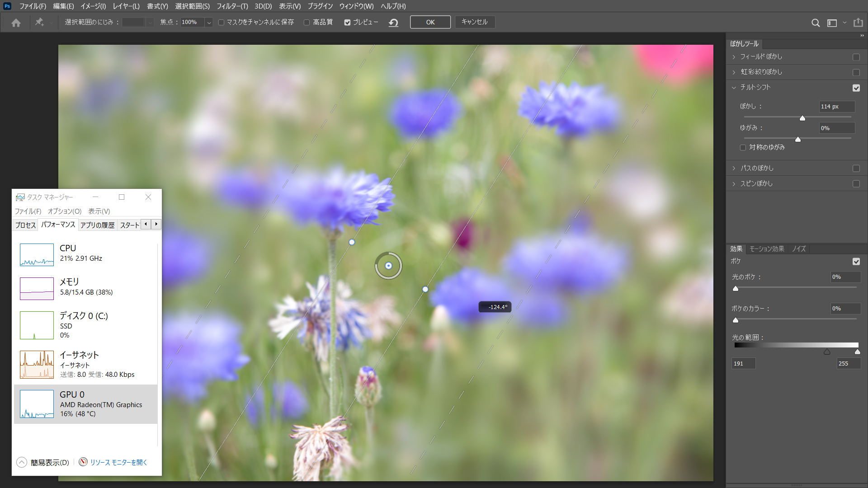This screenshot has height=488, width=868.
Task: Click the reset blur pins icon
Action: 393,23
